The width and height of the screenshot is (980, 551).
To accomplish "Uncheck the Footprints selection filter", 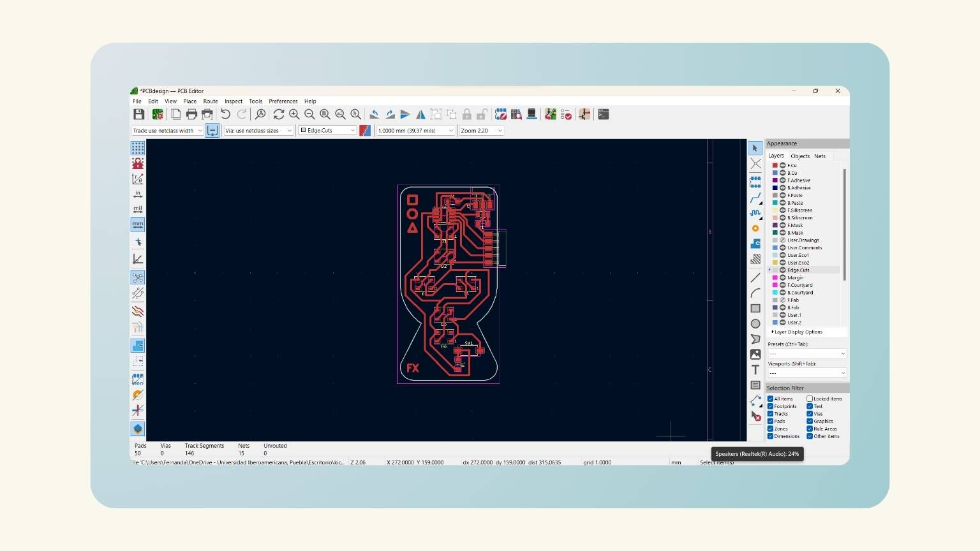I will [x=771, y=406].
